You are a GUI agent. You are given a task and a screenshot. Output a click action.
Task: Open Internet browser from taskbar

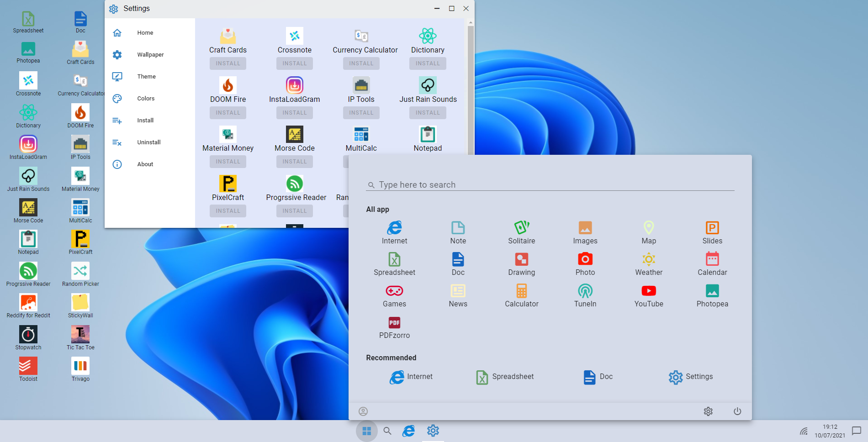point(408,431)
